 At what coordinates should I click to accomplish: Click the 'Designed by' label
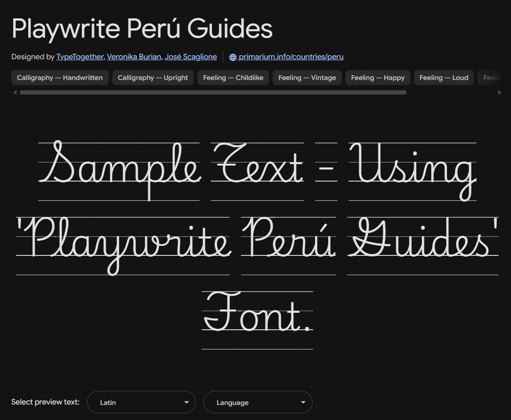[32, 57]
